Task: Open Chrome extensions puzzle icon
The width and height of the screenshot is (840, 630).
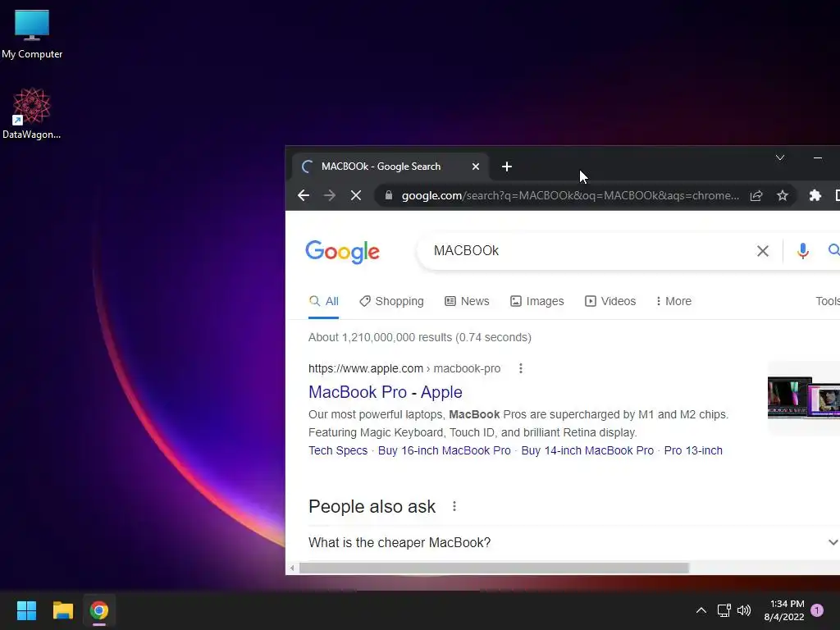Action: 815,195
